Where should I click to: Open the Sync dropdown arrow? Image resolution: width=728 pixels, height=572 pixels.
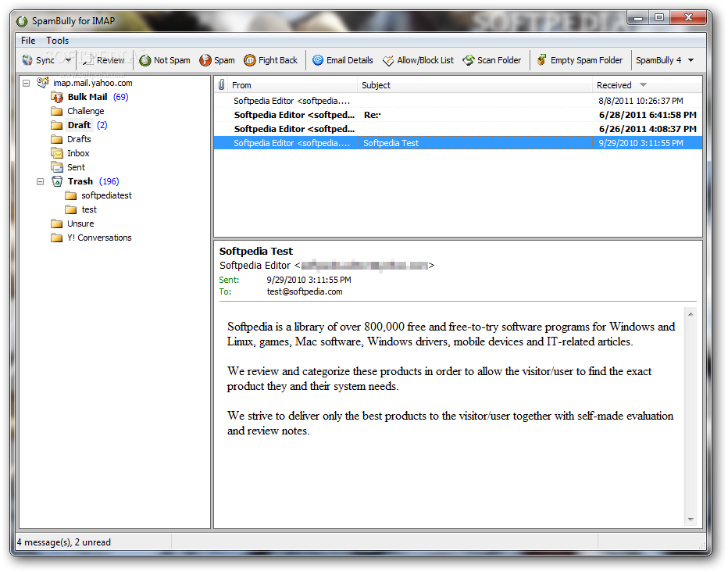point(68,60)
